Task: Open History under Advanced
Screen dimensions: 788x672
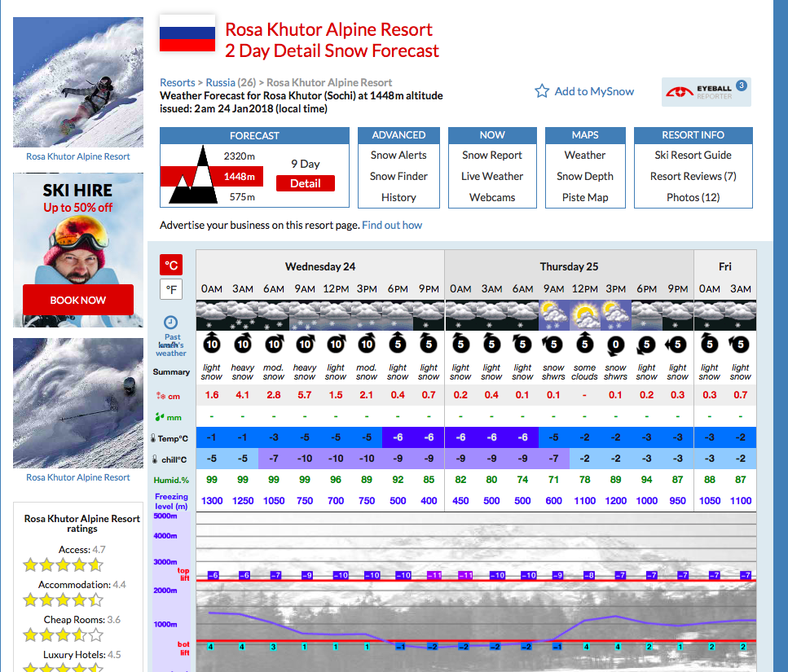Action: tap(398, 197)
